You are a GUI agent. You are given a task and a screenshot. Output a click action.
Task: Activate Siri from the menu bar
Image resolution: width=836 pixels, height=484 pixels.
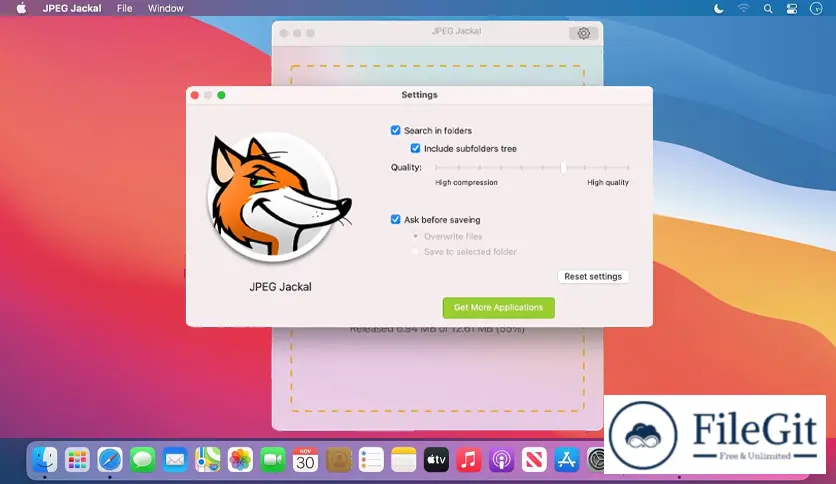pyautogui.click(x=816, y=8)
